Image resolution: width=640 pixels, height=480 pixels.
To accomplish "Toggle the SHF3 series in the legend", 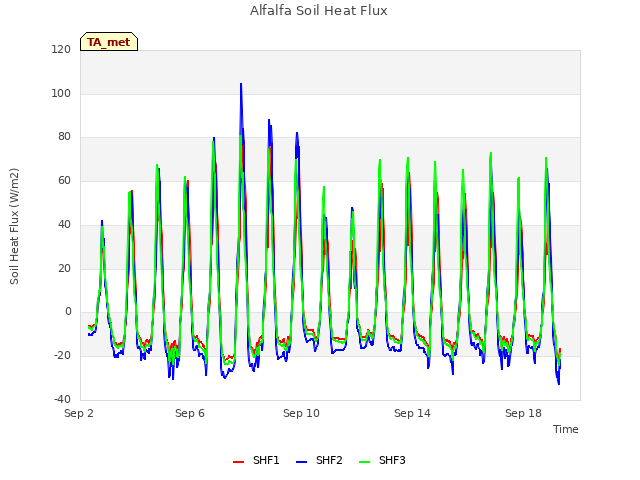I will tap(382, 461).
